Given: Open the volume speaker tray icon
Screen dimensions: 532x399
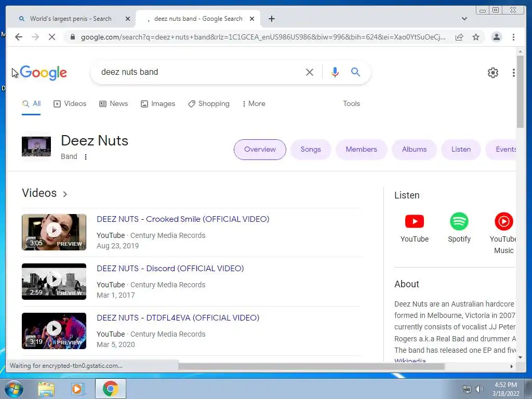Looking at the screenshot, I should pos(479,389).
